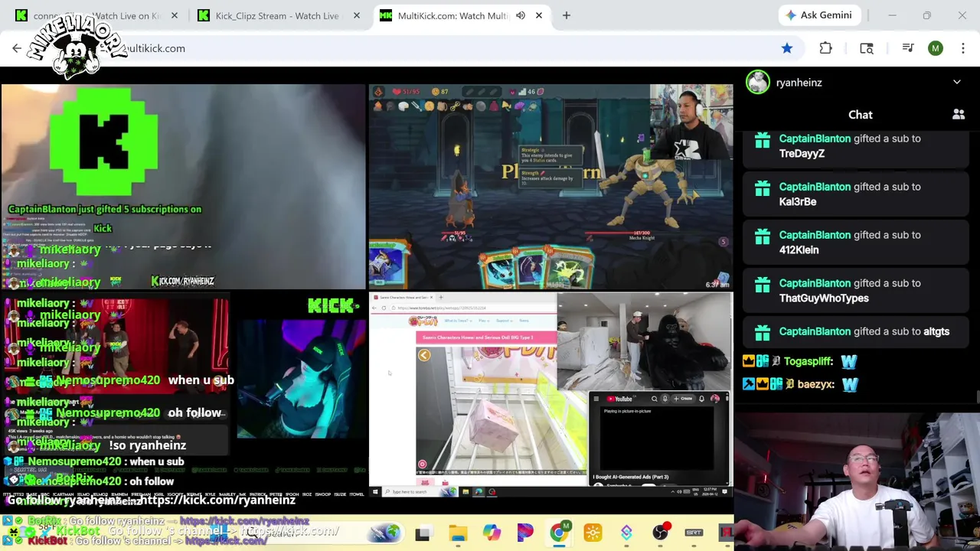Close the Kick_Clipz Stream tab

(357, 15)
